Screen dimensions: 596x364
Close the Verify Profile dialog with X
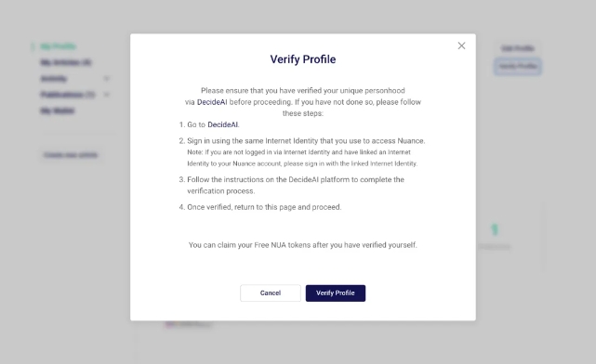[461, 45]
